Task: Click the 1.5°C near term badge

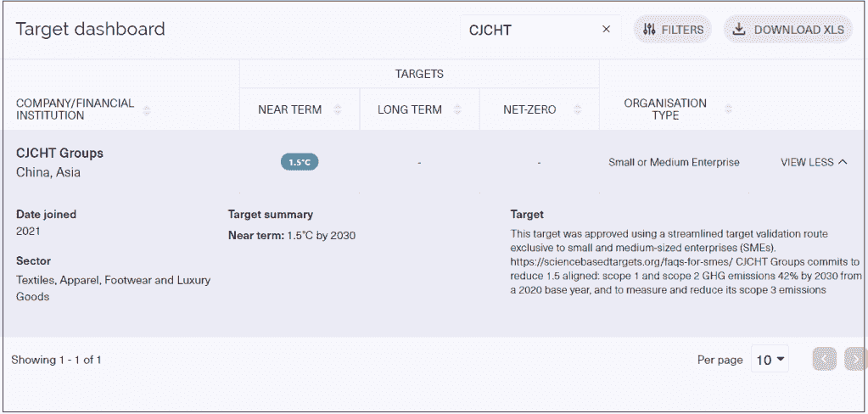Action: click(300, 162)
